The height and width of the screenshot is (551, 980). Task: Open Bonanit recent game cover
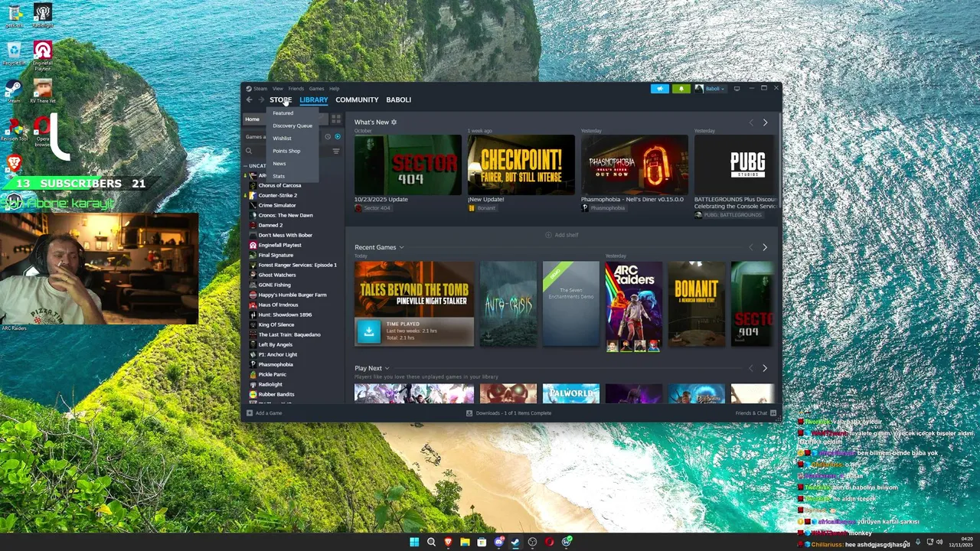697,304
